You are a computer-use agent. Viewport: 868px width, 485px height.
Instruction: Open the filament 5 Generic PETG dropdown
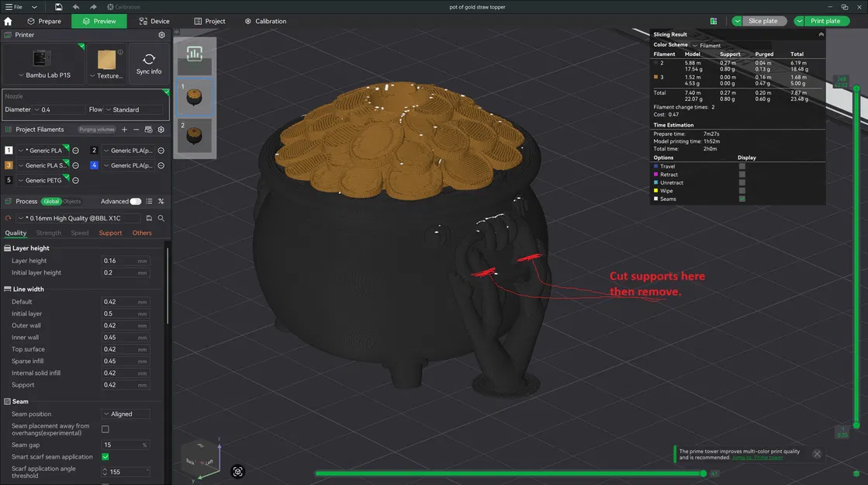pos(42,180)
